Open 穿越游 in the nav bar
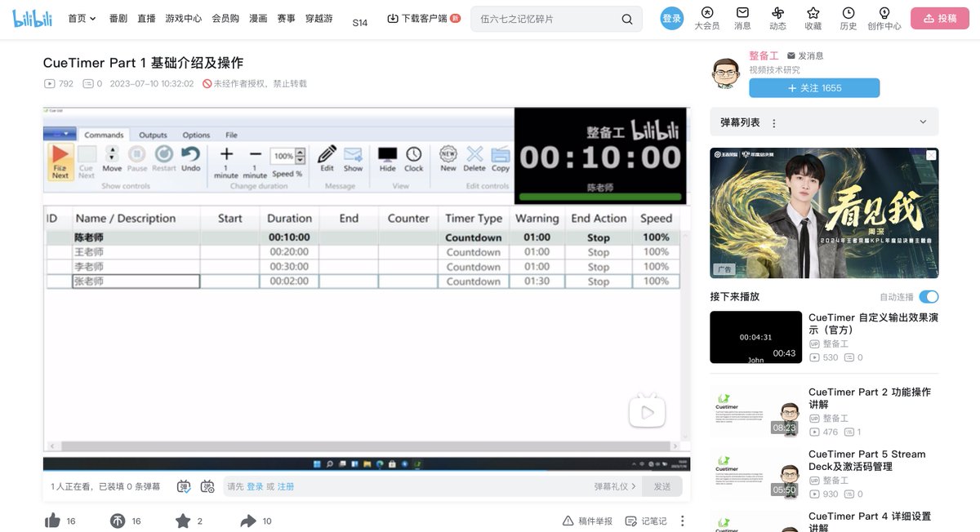This screenshot has height=532, width=980. (319, 18)
